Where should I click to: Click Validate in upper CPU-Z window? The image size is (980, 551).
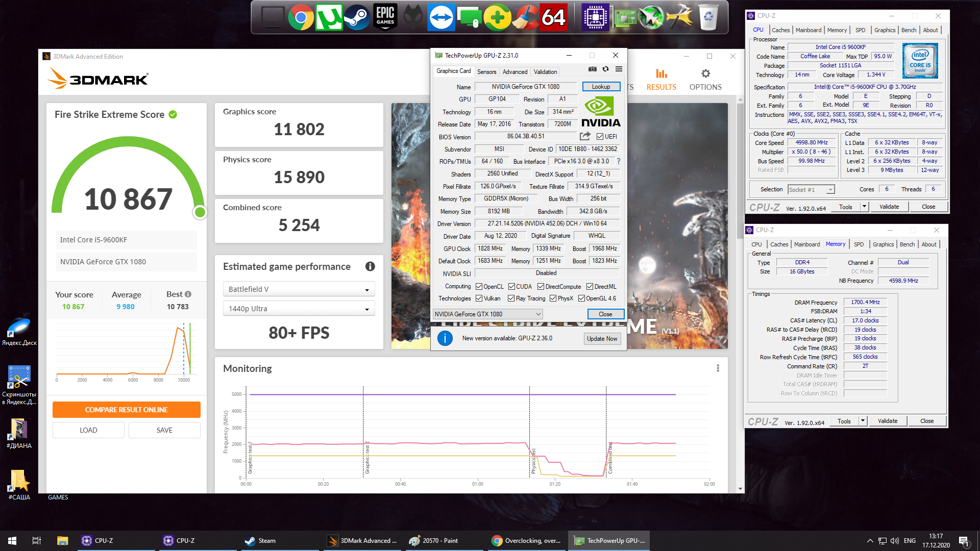[x=889, y=207]
